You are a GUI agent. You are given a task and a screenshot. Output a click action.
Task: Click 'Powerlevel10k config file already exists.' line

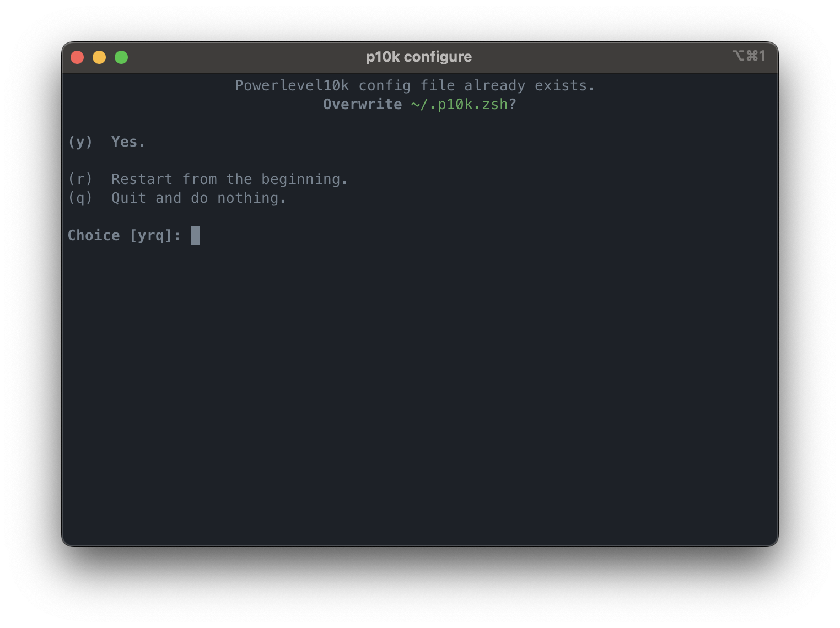tap(415, 85)
